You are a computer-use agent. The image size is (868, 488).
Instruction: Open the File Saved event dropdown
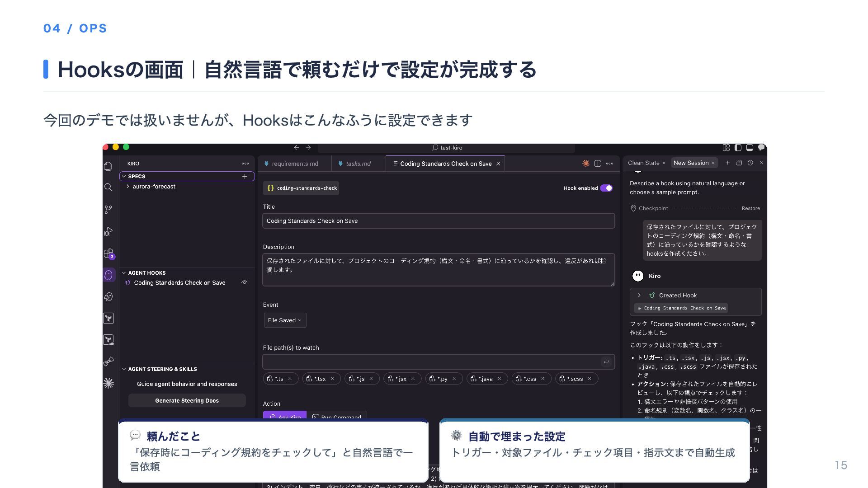285,320
